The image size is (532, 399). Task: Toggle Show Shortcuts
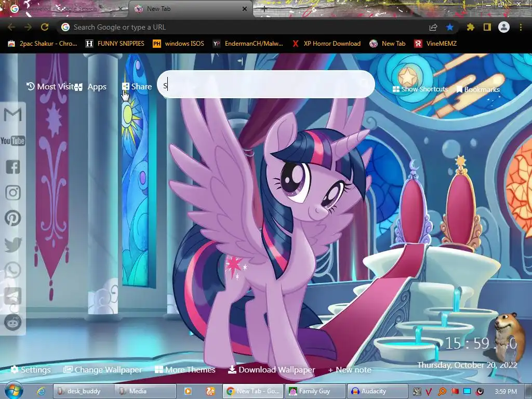(420, 89)
